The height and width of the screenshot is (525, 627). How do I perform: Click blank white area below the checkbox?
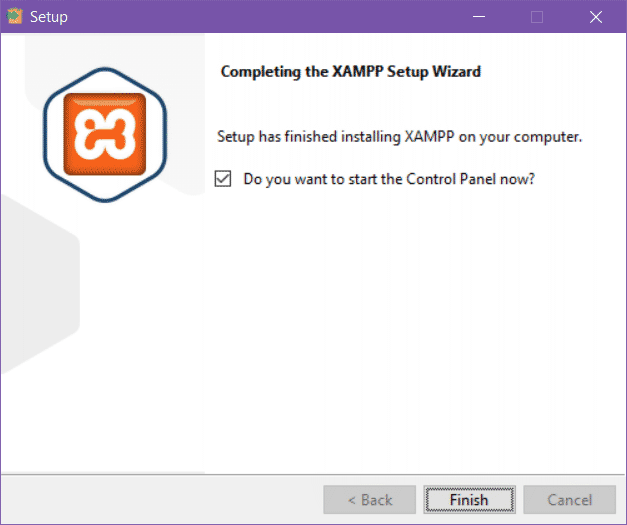400,320
